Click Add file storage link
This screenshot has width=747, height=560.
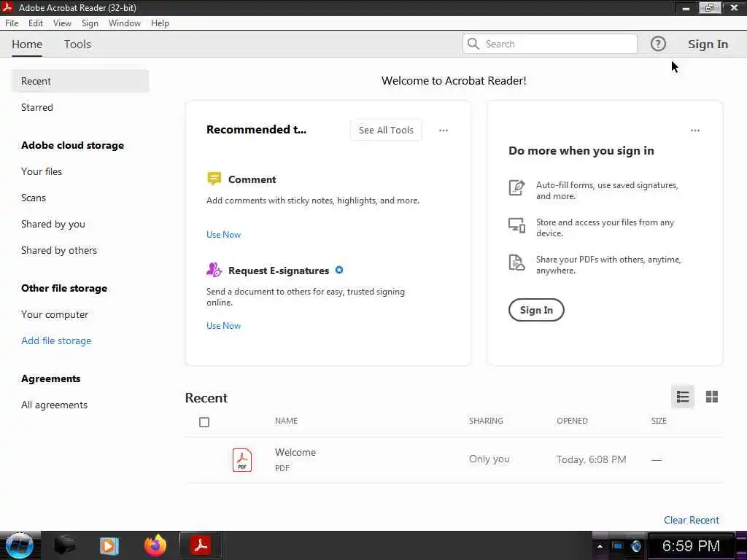[56, 341]
